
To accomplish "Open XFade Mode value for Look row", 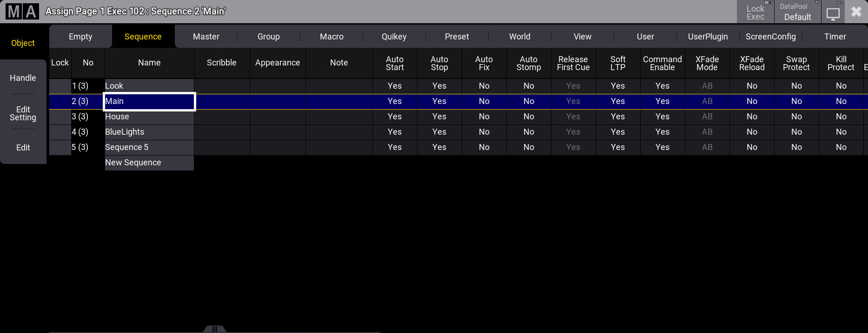I will (x=707, y=86).
